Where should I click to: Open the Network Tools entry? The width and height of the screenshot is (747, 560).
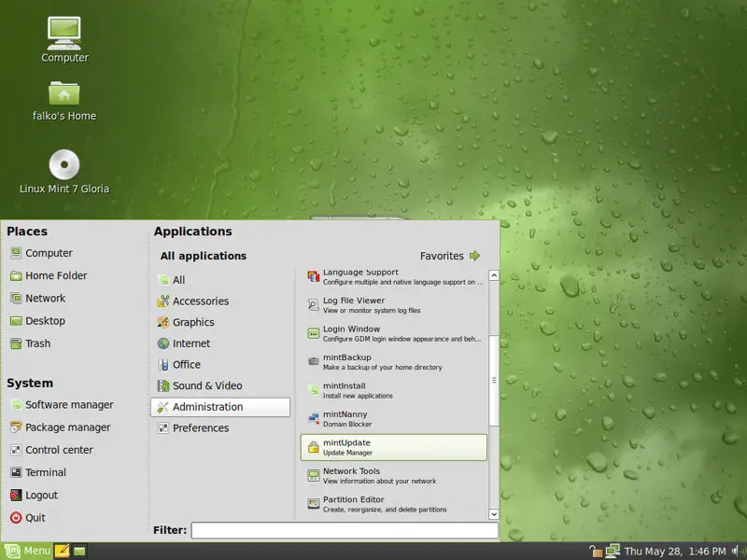pos(394,476)
